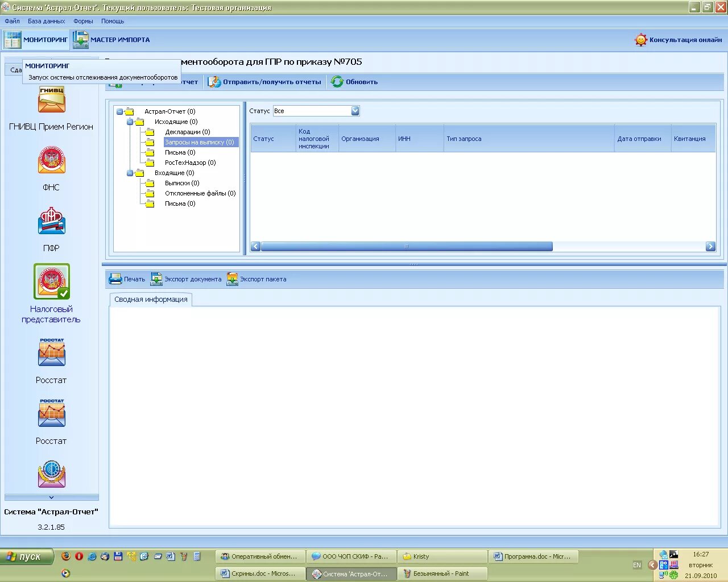Collapse the Астрал-Отчет root node
Image resolution: width=728 pixels, height=582 pixels.
[x=119, y=111]
